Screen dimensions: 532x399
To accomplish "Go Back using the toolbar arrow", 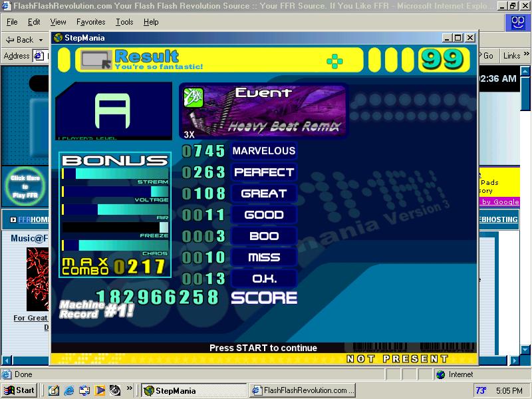I will point(20,40).
